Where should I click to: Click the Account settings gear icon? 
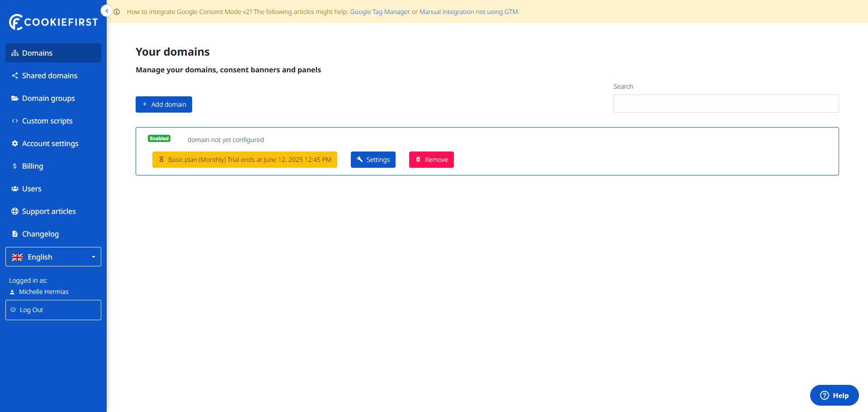point(15,143)
